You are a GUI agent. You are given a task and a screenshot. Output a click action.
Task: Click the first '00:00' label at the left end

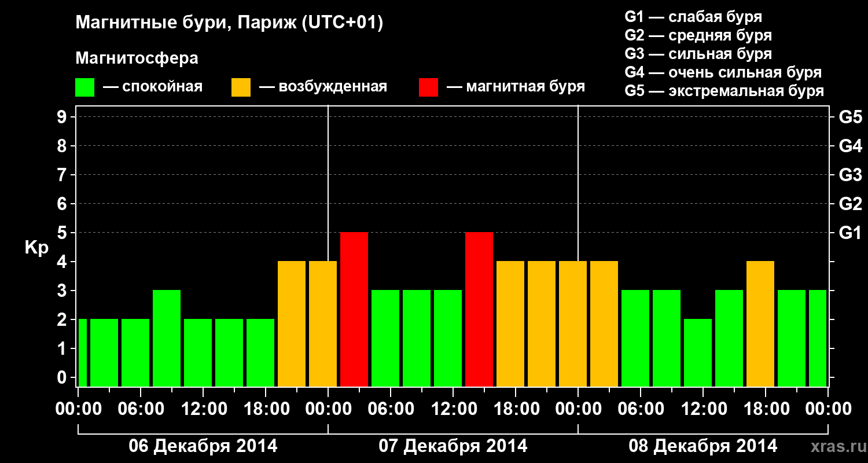pos(78,409)
